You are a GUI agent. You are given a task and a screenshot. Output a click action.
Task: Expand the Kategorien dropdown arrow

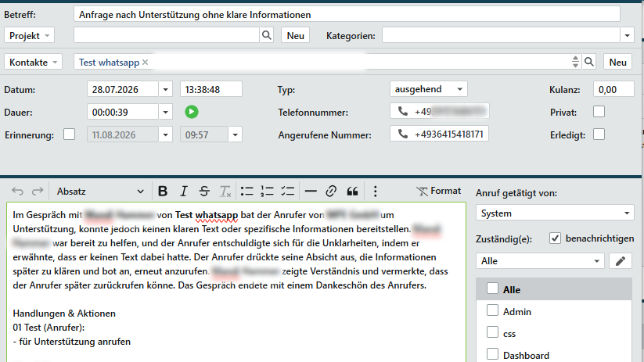pos(627,36)
